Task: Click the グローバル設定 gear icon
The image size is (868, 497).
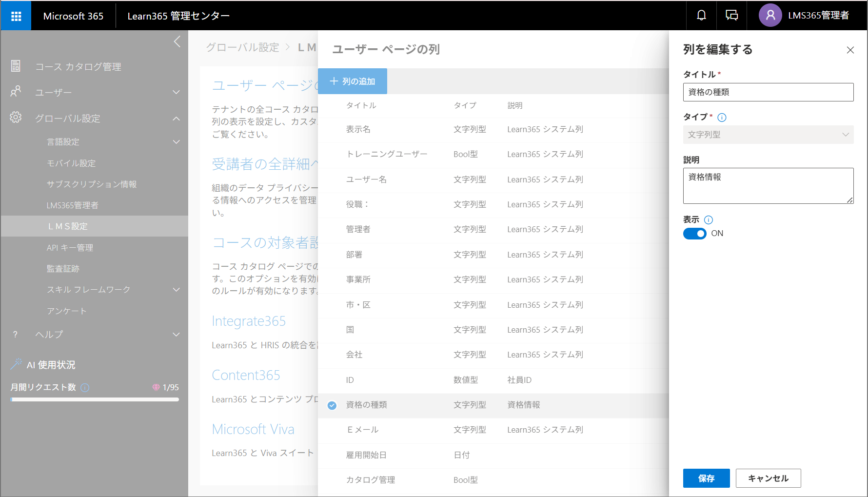Action: click(16, 118)
